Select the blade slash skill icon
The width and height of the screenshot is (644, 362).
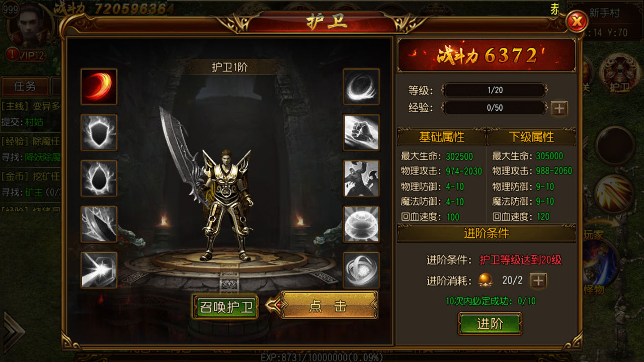99,224
